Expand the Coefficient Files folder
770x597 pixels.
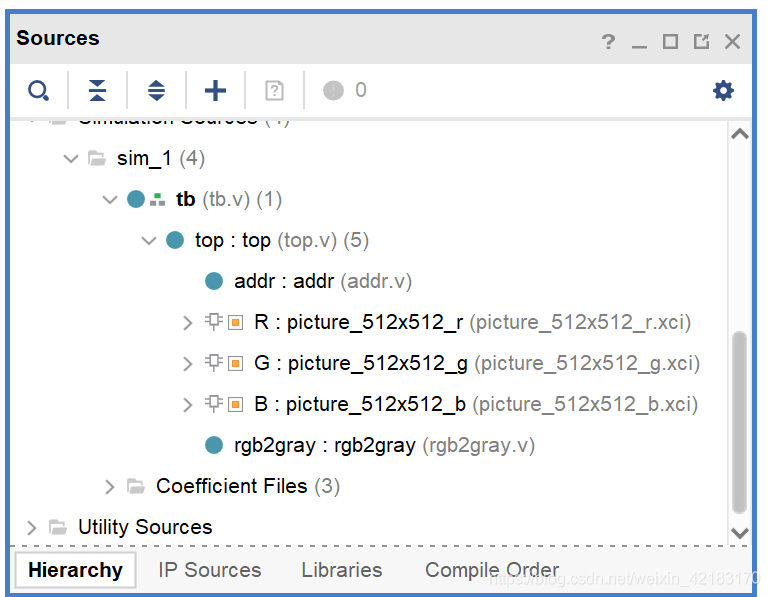pyautogui.click(x=110, y=487)
